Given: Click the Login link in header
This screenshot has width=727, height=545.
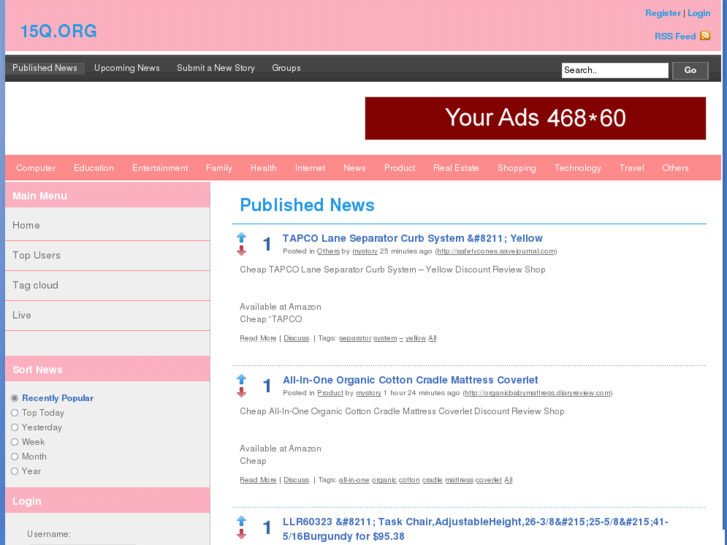Looking at the screenshot, I should (x=699, y=13).
